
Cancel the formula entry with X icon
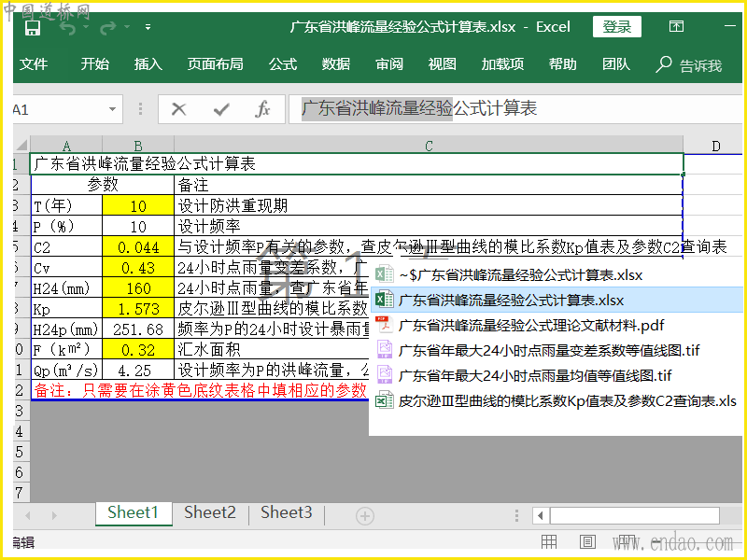click(x=178, y=109)
